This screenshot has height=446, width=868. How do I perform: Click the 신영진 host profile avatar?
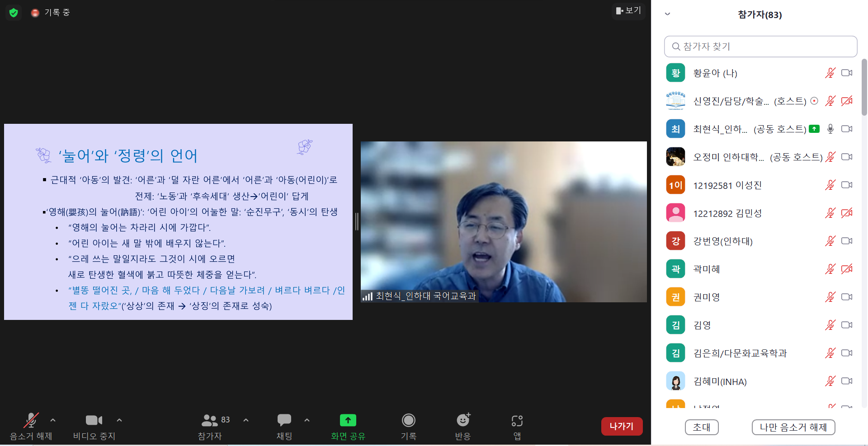point(675,101)
